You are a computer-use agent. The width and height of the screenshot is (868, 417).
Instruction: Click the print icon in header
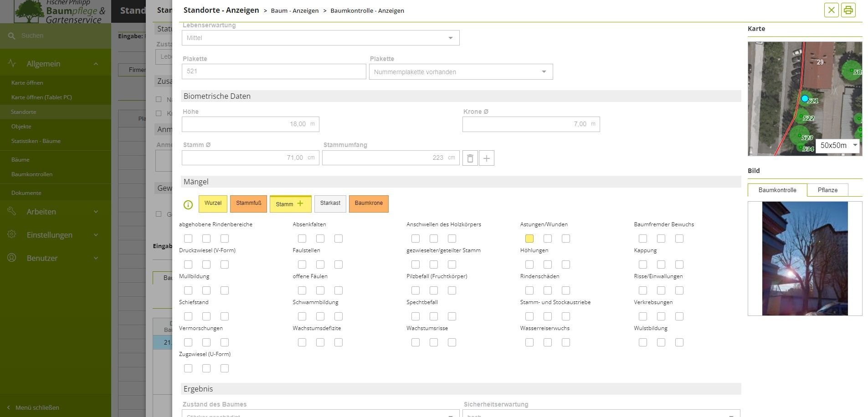pyautogui.click(x=848, y=10)
